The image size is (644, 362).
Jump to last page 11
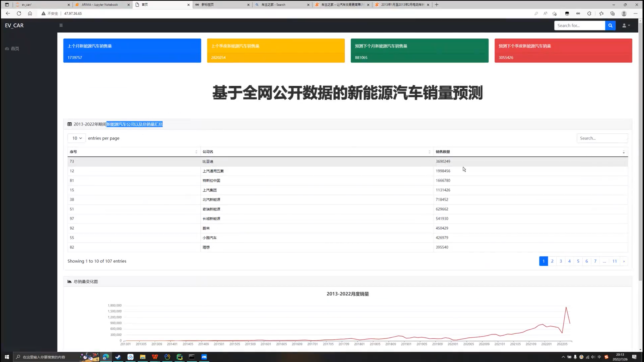pyautogui.click(x=614, y=261)
